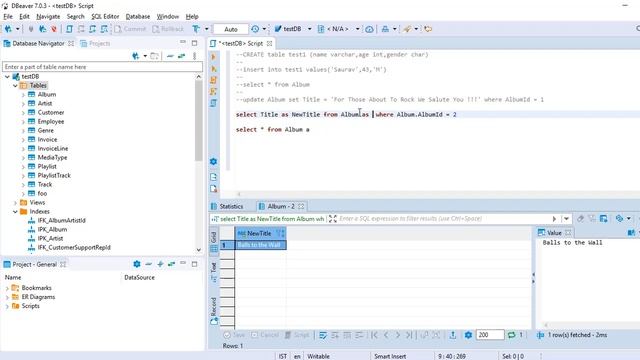Switch to the Projects tab
Viewport: 640px width, 360px height.
point(95,43)
